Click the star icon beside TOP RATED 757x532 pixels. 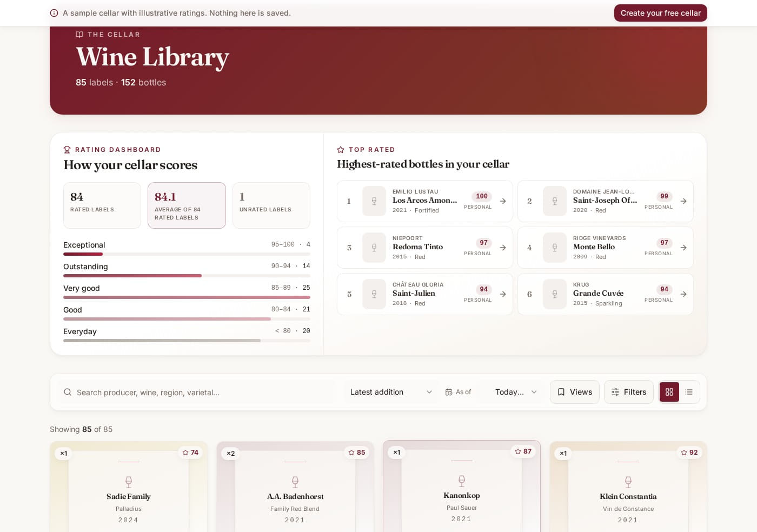(341, 150)
